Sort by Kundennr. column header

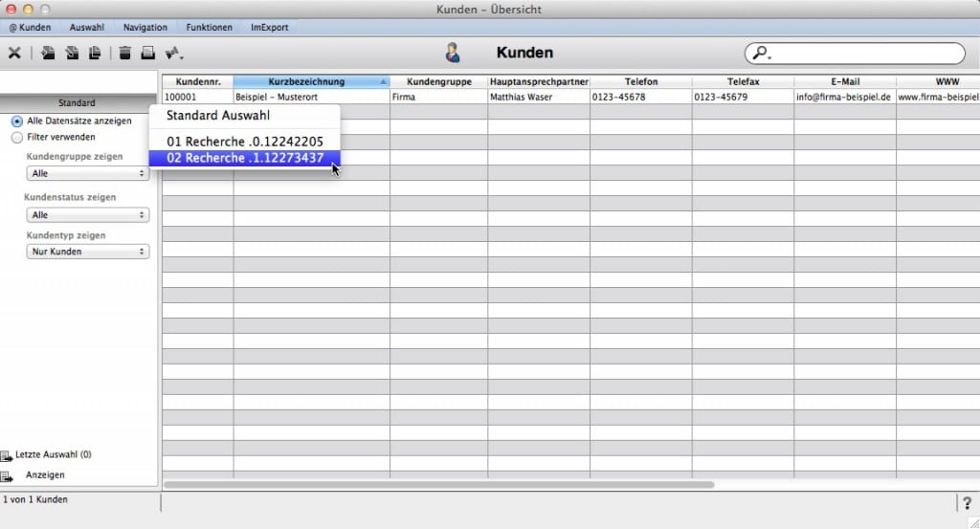click(198, 82)
